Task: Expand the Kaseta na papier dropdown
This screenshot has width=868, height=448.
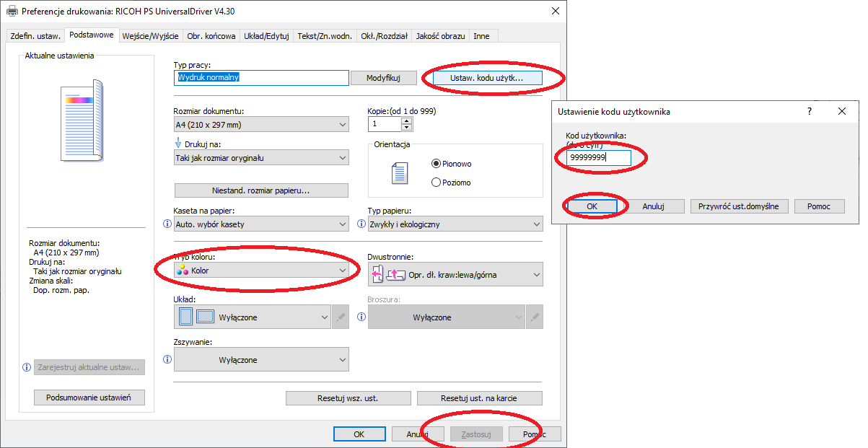Action: pyautogui.click(x=261, y=224)
